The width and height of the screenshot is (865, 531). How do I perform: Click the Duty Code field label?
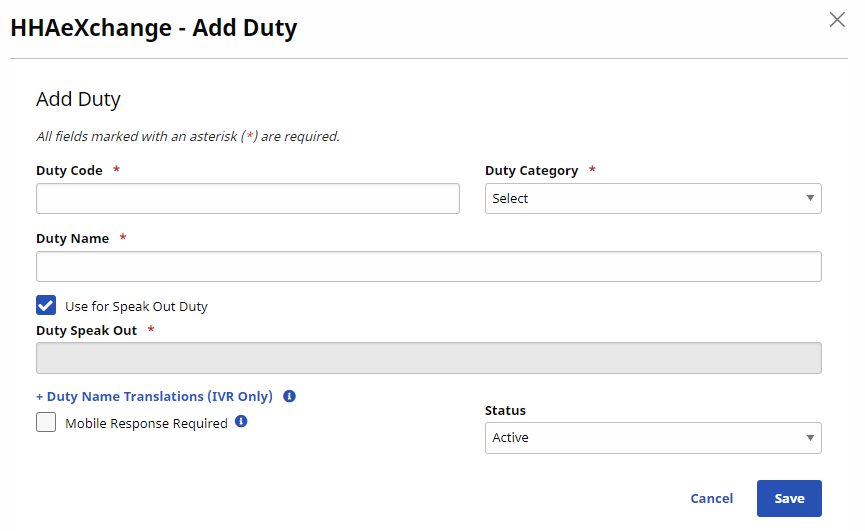coord(69,171)
